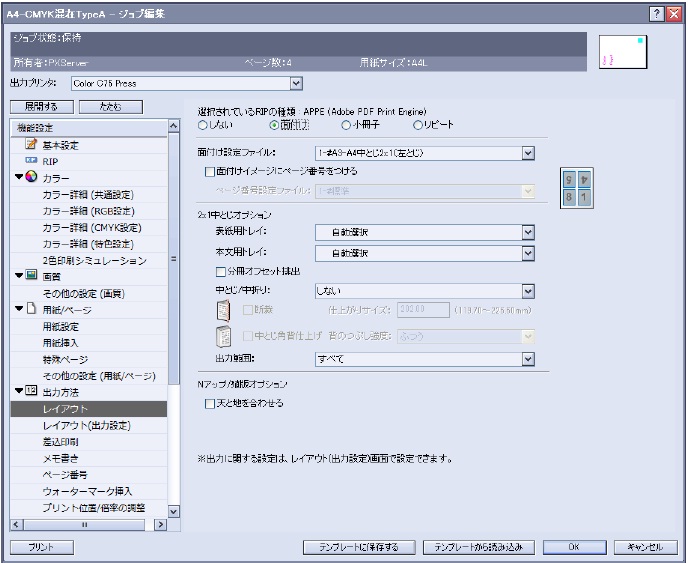Click the 基本設定 pencil icon
This screenshot has width=688, height=563.
click(x=29, y=145)
